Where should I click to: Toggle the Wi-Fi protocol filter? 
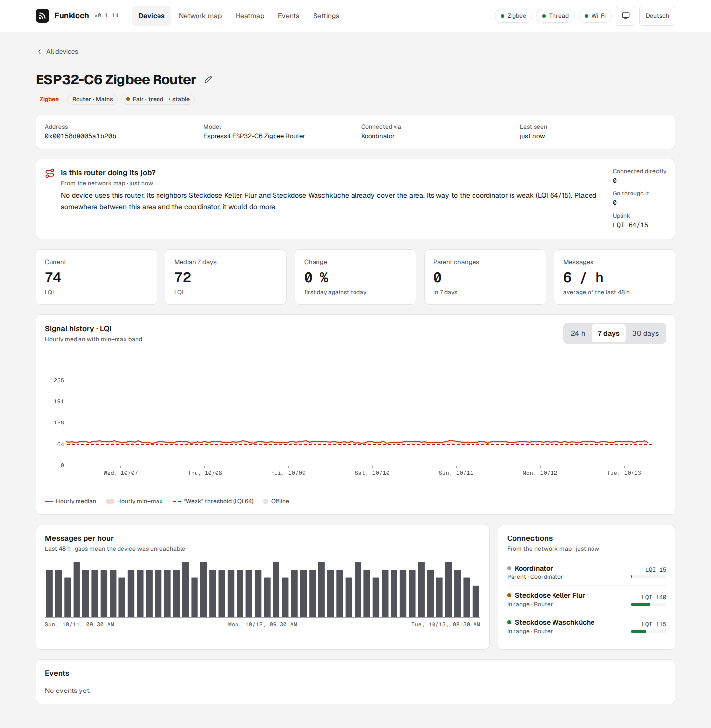click(595, 16)
